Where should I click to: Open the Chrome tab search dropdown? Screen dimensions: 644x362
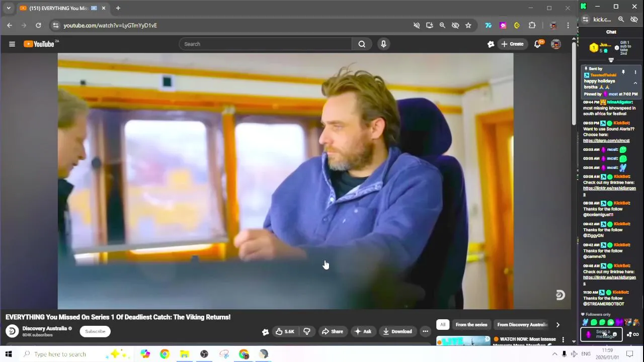click(9, 8)
